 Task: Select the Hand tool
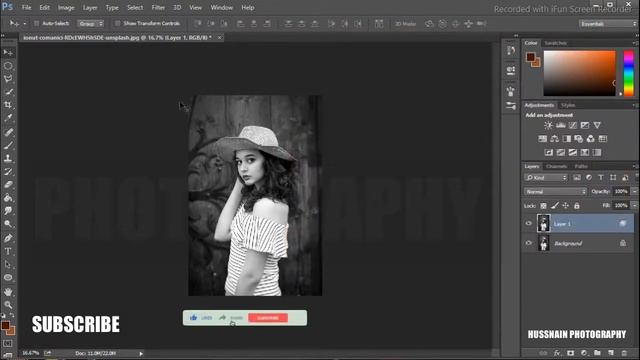point(8,292)
